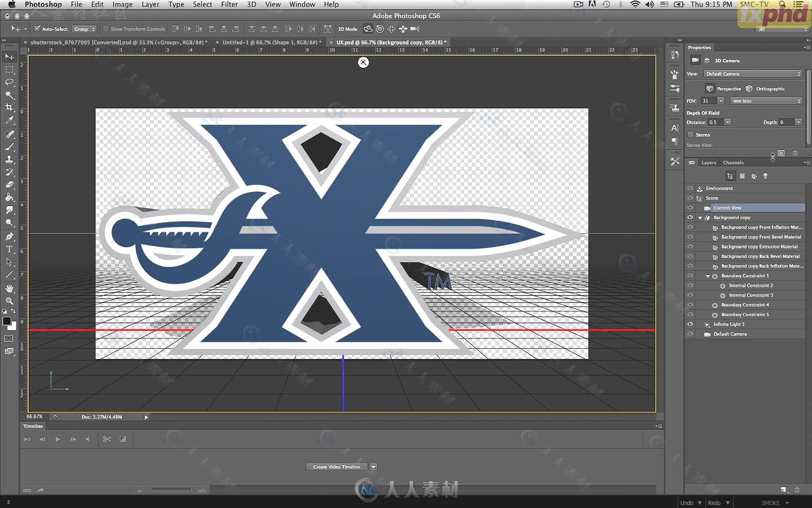Select the Rectangular Marquee tool
Image resolution: width=812 pixels, height=508 pixels.
pyautogui.click(x=10, y=69)
